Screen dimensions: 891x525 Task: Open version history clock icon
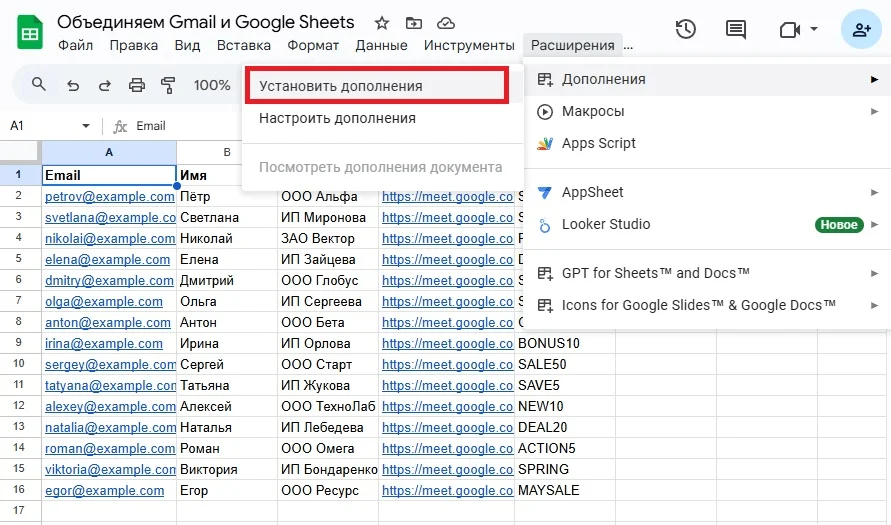[686, 30]
